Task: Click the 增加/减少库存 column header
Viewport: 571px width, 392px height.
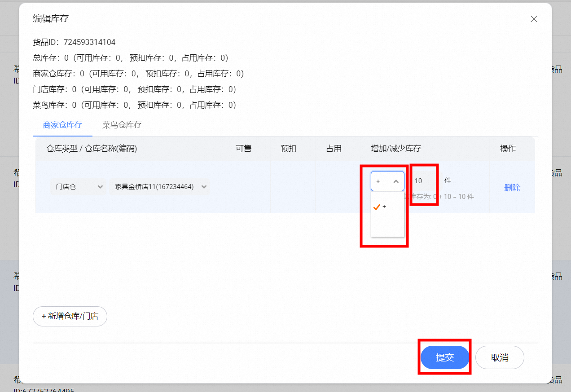Action: 396,149
